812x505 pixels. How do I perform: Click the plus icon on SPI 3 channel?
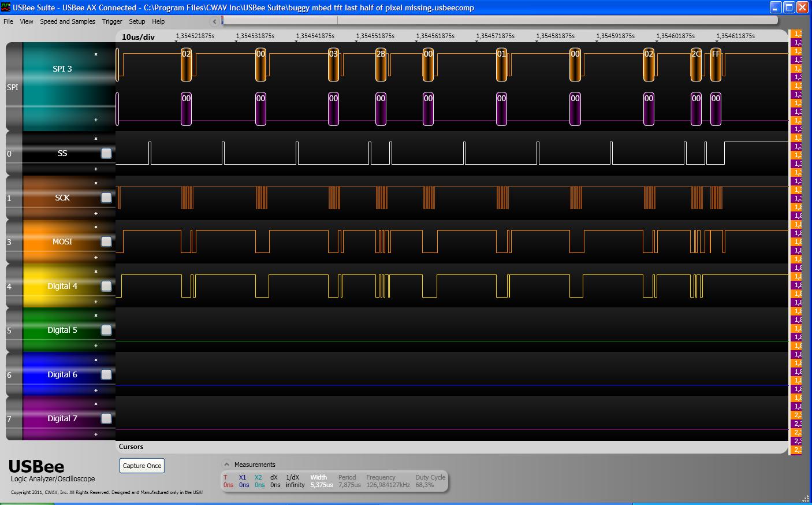click(96, 120)
